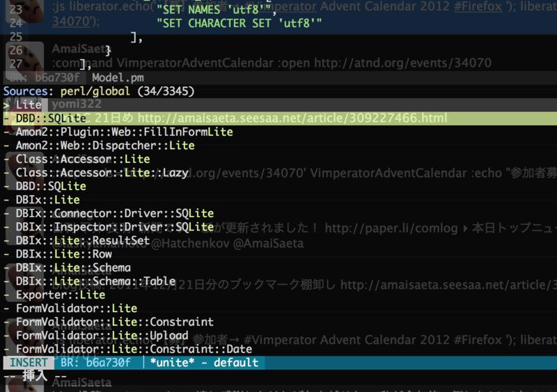Open the paper.li/comlog link in background window
This screenshot has height=392, width=557.
[x=391, y=228]
